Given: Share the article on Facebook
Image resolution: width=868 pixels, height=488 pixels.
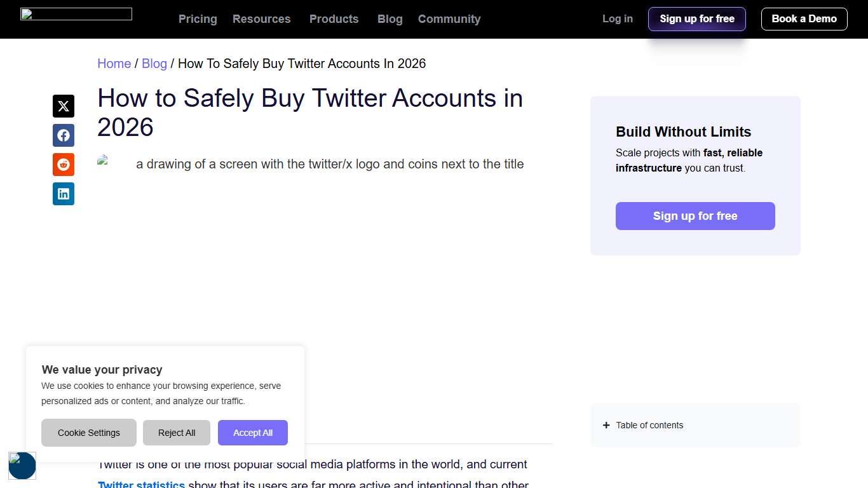Looking at the screenshot, I should tap(63, 135).
